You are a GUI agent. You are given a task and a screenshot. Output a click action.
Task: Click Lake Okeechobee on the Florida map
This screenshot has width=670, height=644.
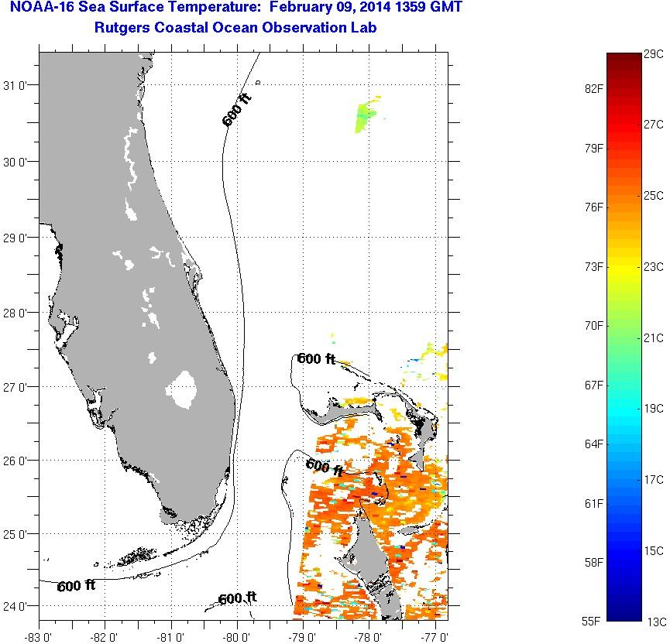point(184,389)
